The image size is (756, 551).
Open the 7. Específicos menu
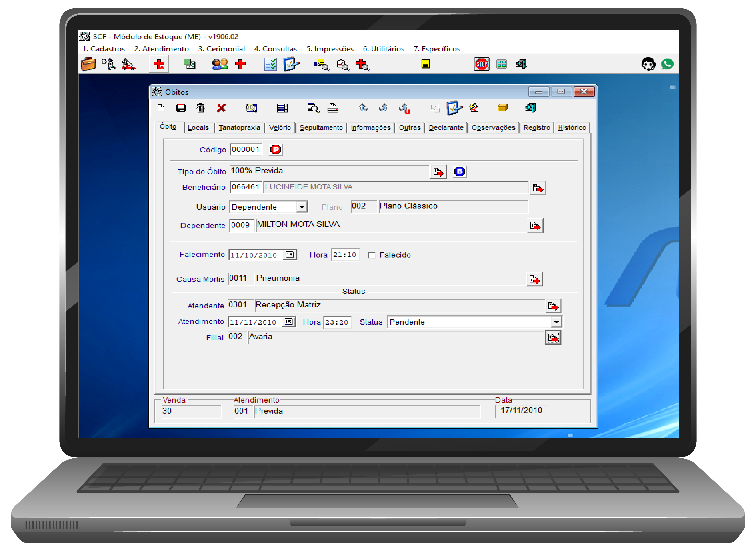(437, 49)
